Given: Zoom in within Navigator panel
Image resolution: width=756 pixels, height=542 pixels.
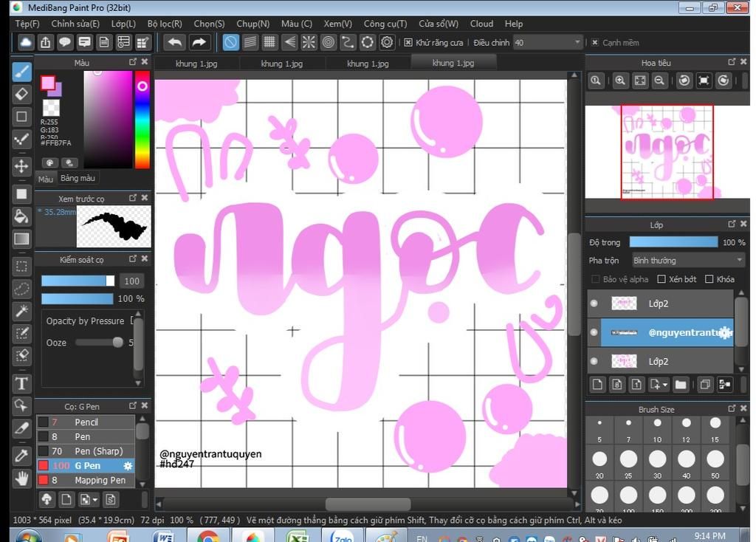Looking at the screenshot, I should (620, 80).
